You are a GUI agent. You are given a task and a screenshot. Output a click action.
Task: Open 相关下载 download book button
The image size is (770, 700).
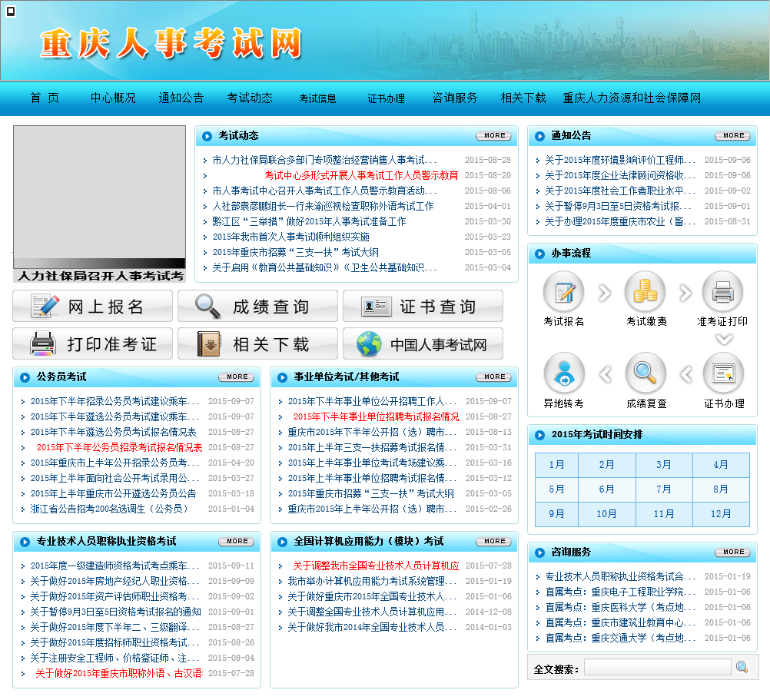(x=257, y=343)
